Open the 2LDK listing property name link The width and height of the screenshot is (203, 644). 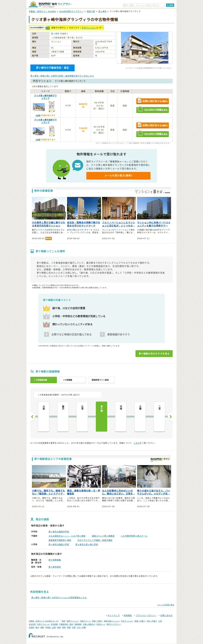[46, 121]
